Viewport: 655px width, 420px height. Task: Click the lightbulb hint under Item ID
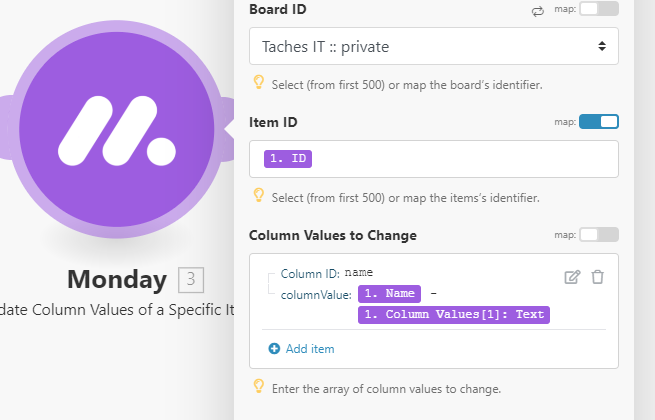(x=259, y=195)
